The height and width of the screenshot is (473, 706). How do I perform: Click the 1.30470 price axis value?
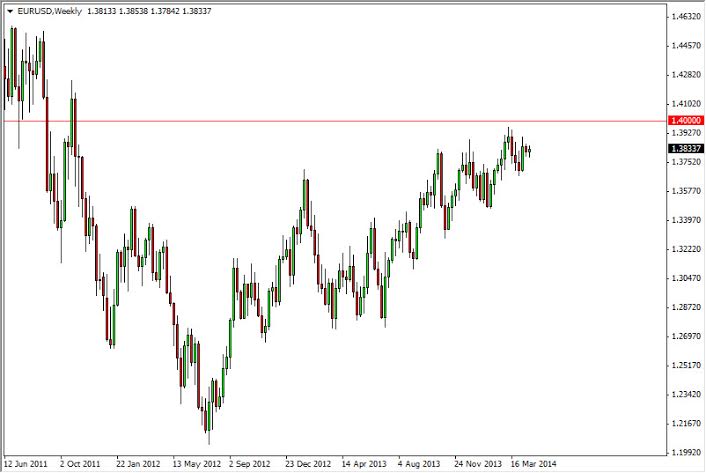coord(686,278)
